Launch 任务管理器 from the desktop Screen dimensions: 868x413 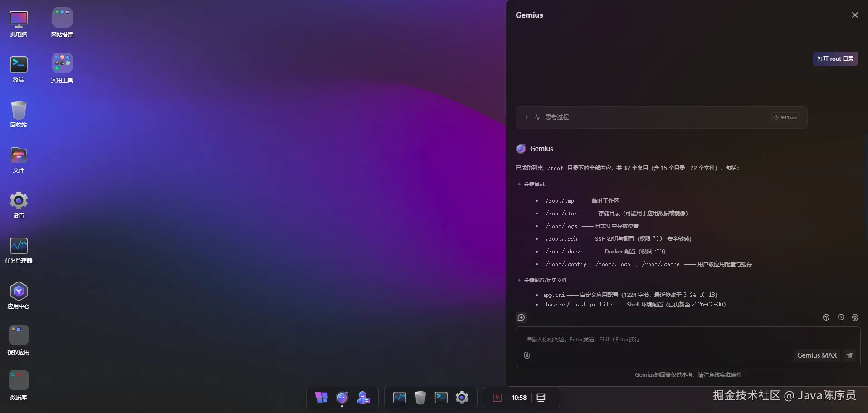pos(19,250)
